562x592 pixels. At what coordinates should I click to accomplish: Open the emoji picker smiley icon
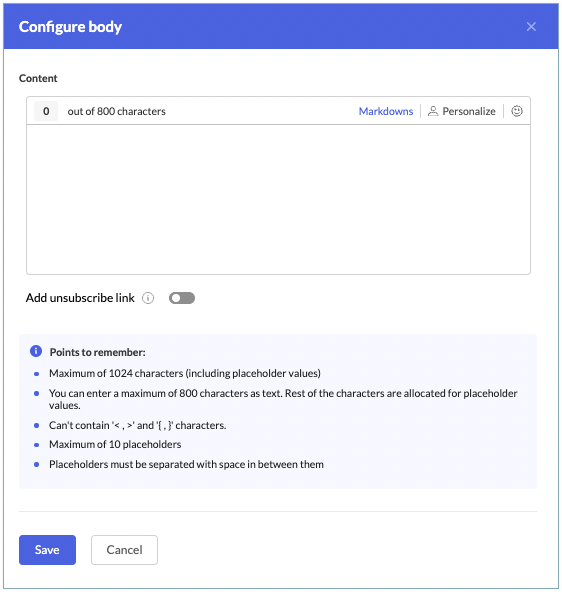[x=517, y=111]
